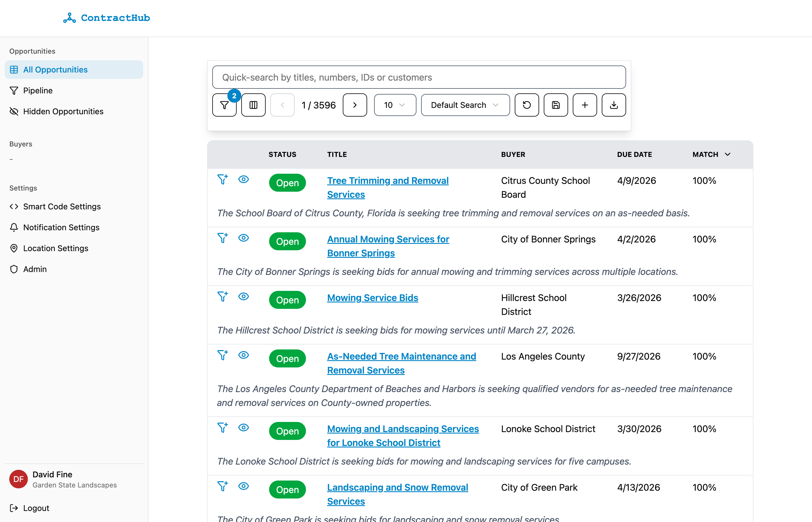Open the Default Search dropdown
The image size is (812, 522).
point(465,105)
